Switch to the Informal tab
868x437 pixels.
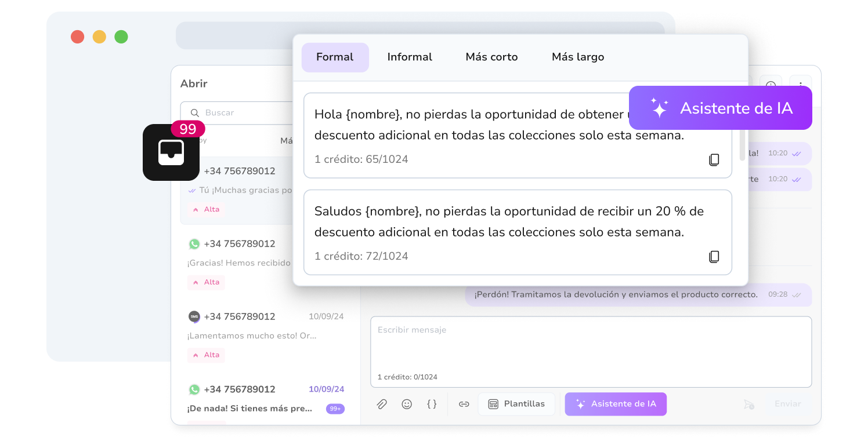click(x=410, y=57)
